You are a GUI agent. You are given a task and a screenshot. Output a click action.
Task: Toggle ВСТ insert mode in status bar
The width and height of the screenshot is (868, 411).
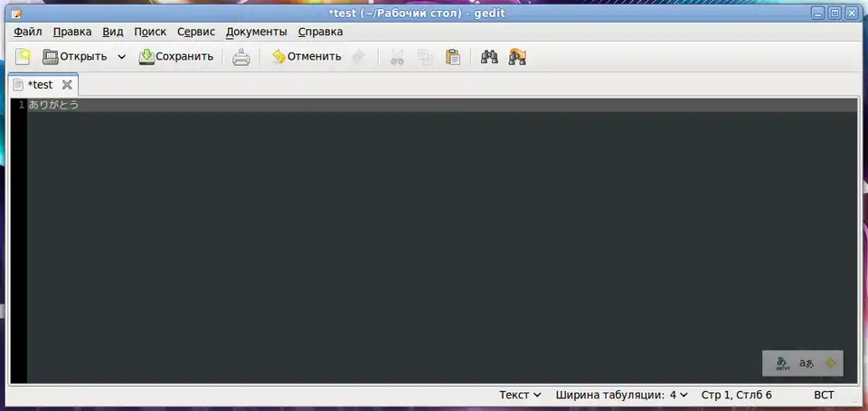coord(824,395)
